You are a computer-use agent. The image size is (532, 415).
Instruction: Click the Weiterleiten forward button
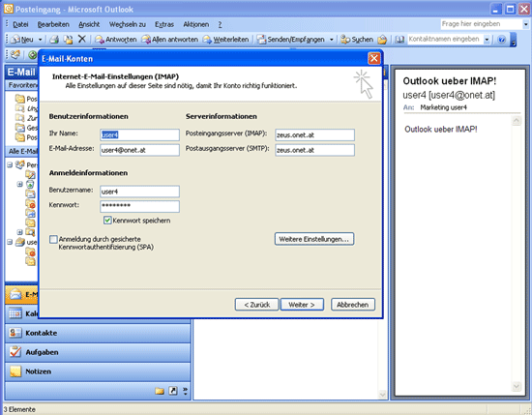[x=225, y=40]
